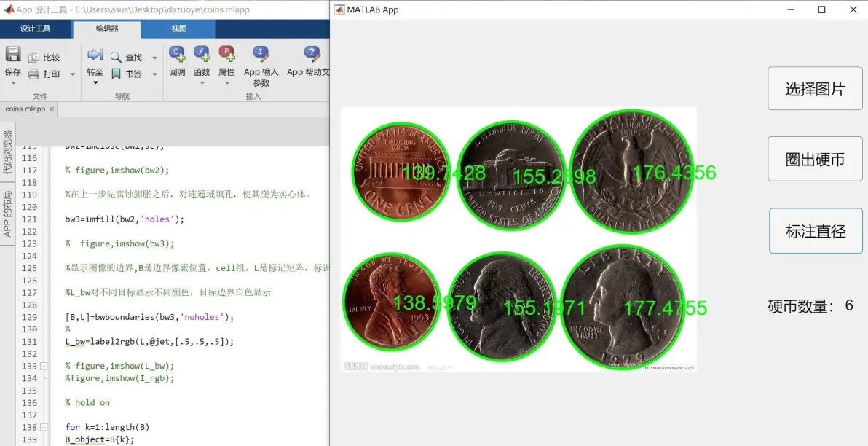Click the App Designer title bar MATLAB icon
Image resolution: width=868 pixels, height=446 pixels.
(8, 9)
